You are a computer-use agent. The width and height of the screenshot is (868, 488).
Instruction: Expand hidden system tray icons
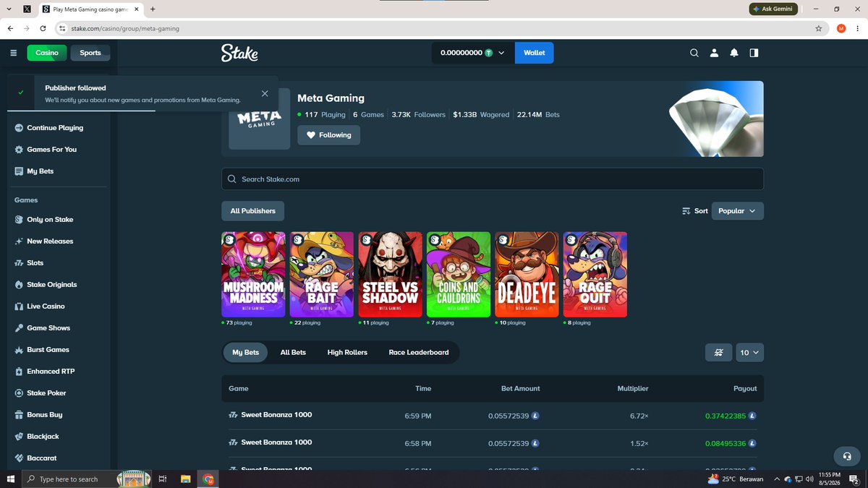pyautogui.click(x=777, y=479)
